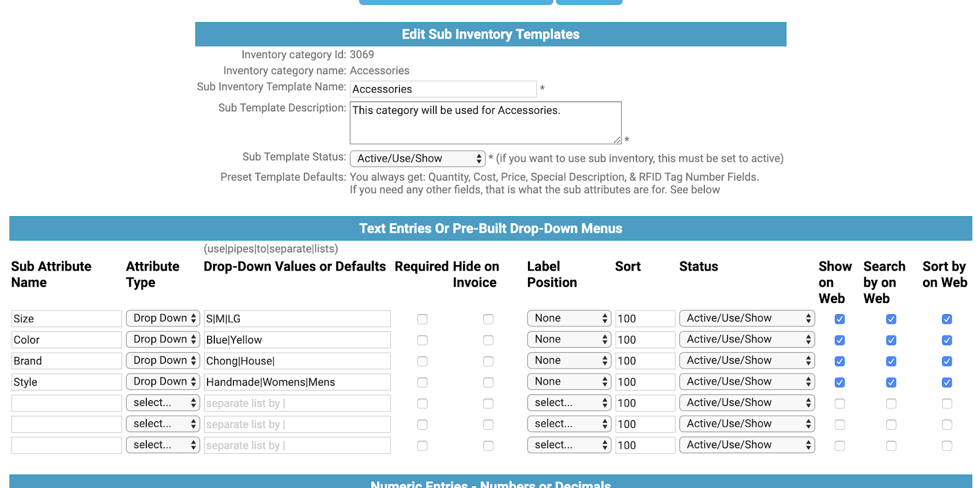Open Attribute Type dropdown for Brand row

[163, 361]
